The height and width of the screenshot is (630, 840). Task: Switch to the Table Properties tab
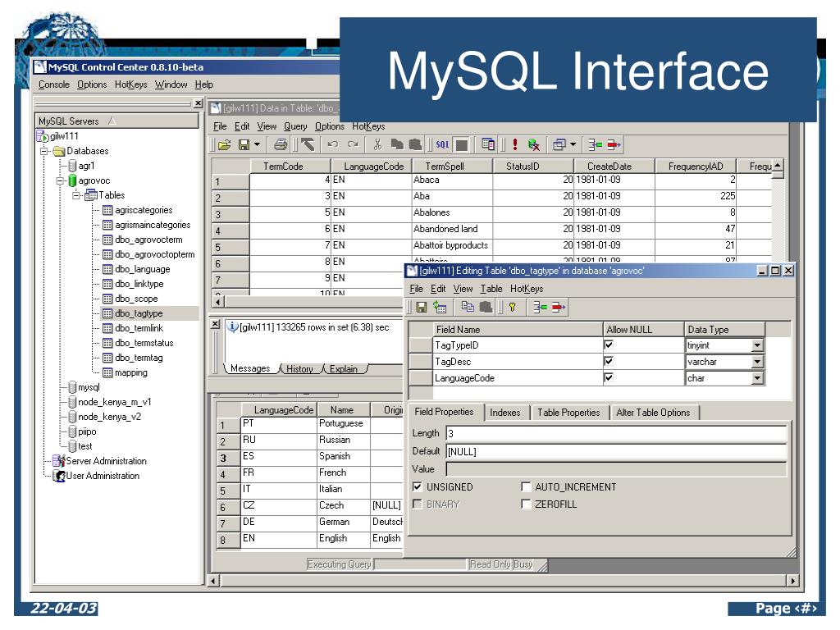(569, 413)
